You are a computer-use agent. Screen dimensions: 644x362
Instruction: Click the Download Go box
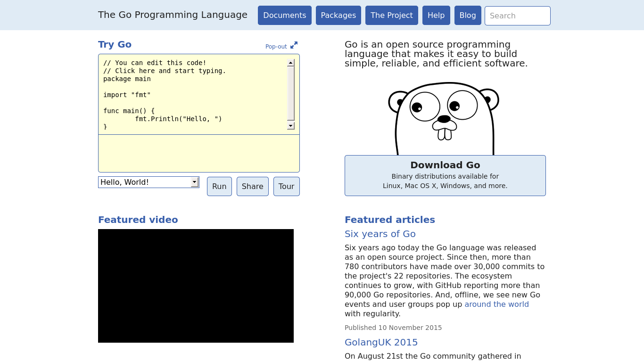click(445, 175)
